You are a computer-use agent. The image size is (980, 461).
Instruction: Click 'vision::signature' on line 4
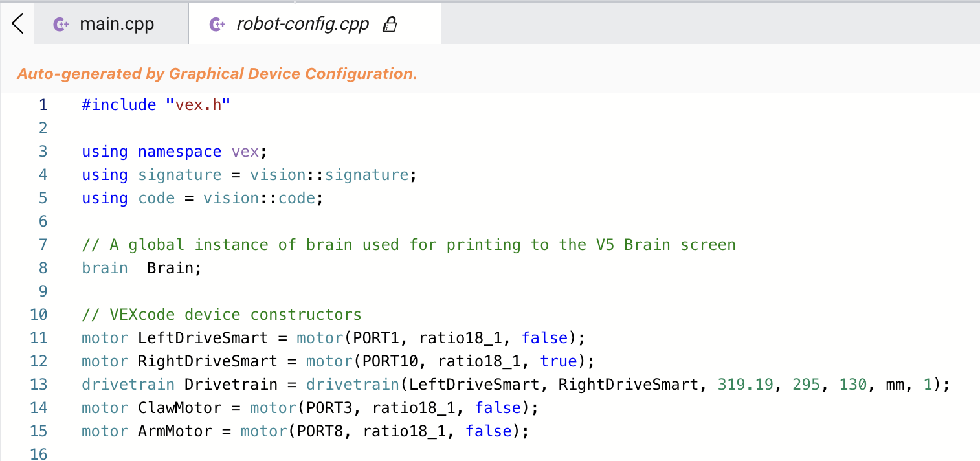click(x=329, y=175)
